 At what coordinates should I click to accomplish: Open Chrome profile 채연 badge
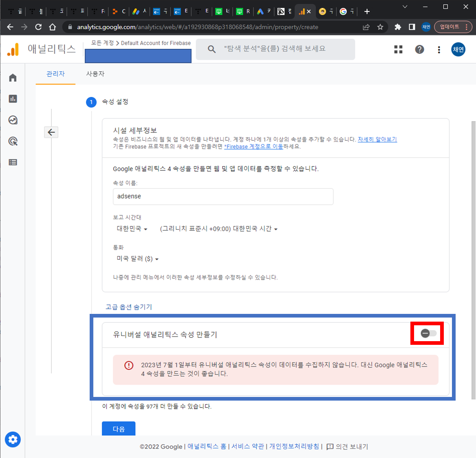coord(426,27)
